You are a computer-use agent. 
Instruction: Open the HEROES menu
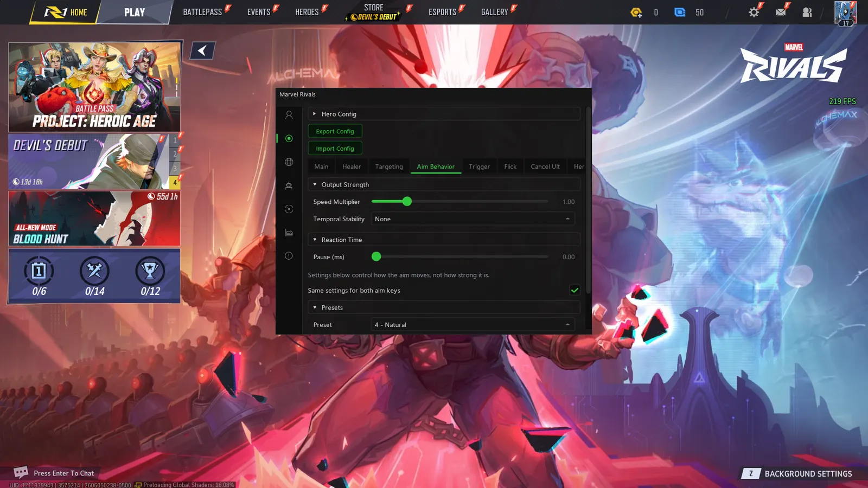307,12
